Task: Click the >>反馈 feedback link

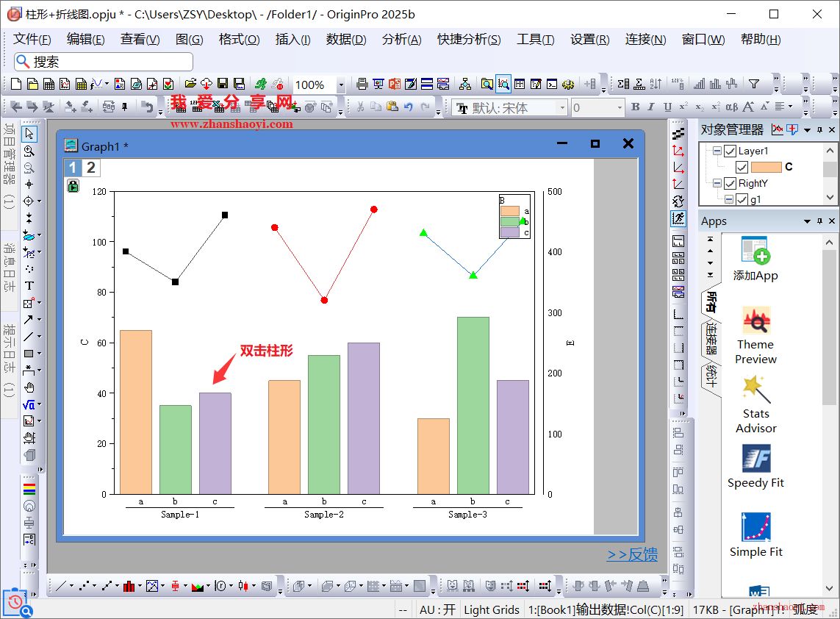Action: coord(632,555)
